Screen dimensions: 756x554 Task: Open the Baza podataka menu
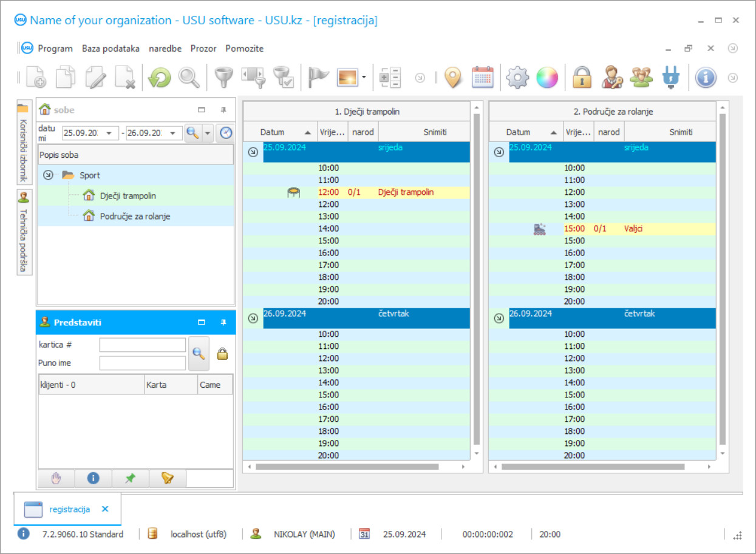111,49
